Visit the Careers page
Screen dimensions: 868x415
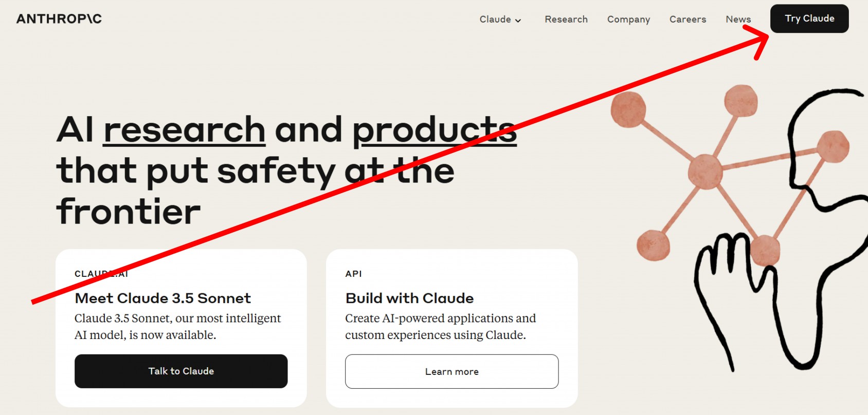click(x=688, y=19)
